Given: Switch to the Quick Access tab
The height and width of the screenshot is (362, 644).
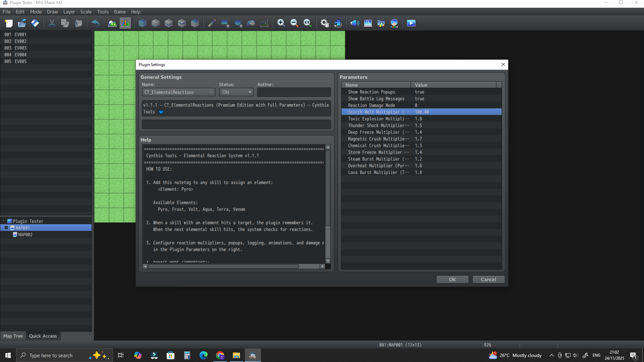Looking at the screenshot, I should point(43,336).
